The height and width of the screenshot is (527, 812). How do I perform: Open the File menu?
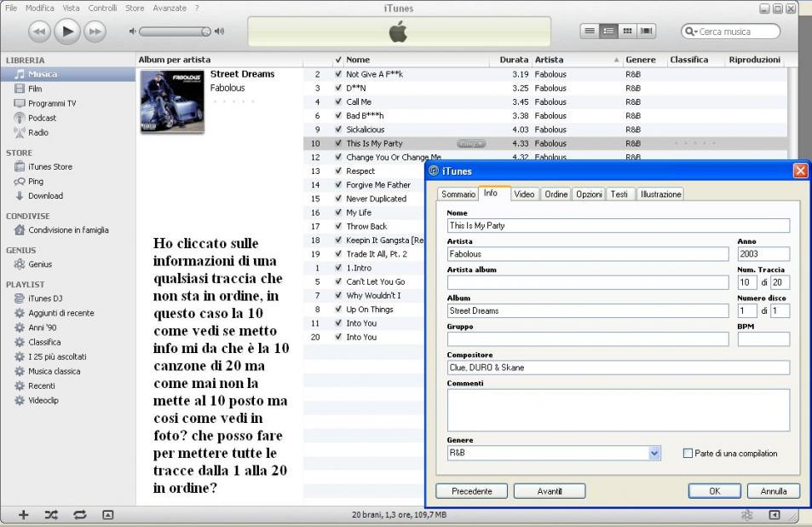[11, 8]
